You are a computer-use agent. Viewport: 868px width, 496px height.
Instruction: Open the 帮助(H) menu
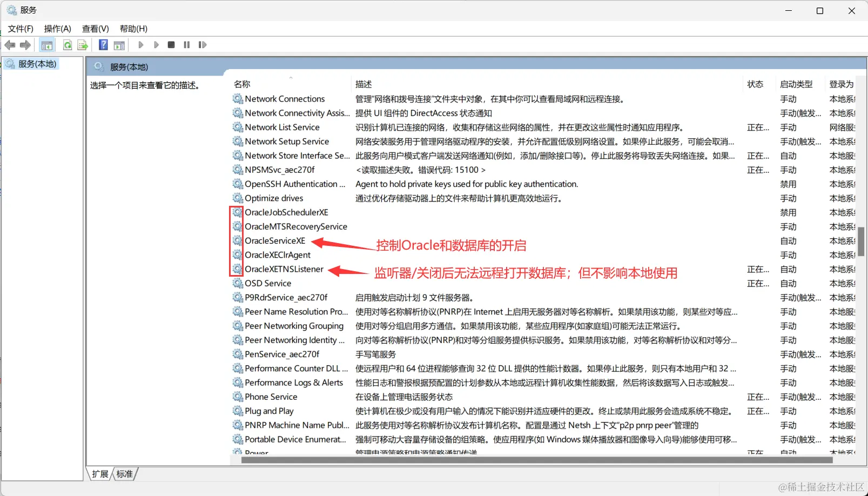(133, 29)
